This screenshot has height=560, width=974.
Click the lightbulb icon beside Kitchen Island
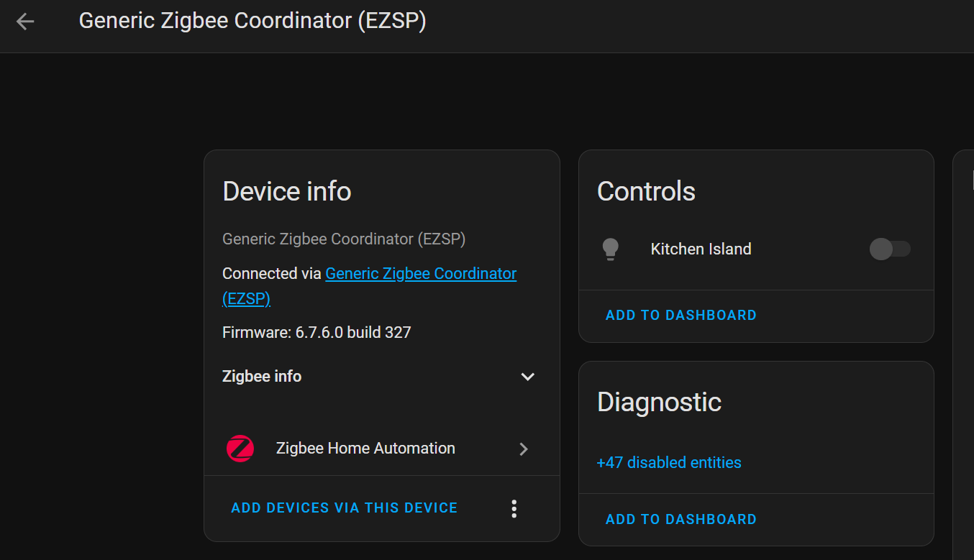610,249
